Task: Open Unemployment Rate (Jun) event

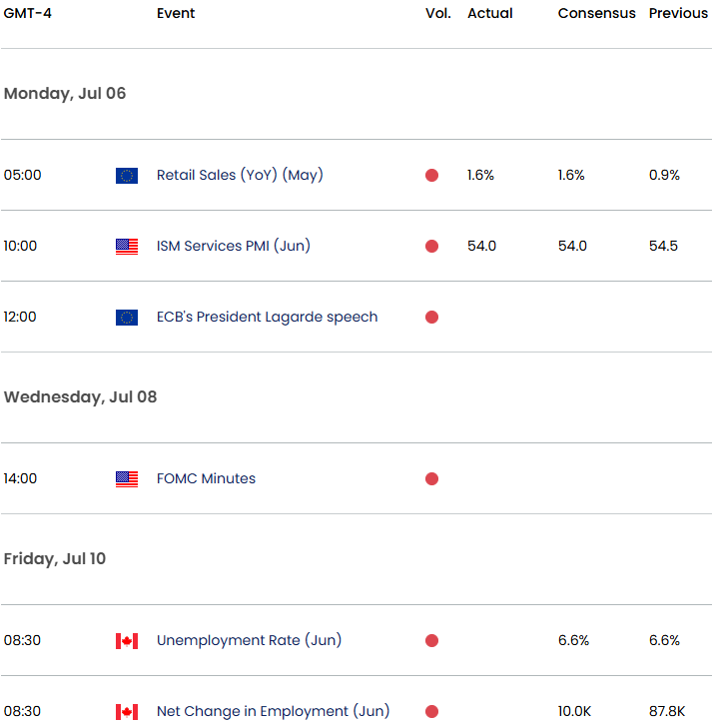Action: point(249,640)
